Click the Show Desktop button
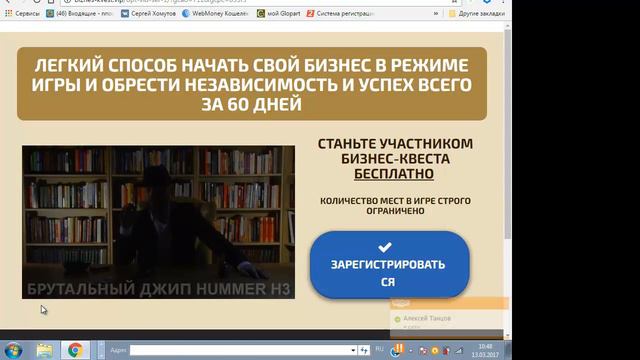This screenshot has height=360, width=640. [508, 351]
